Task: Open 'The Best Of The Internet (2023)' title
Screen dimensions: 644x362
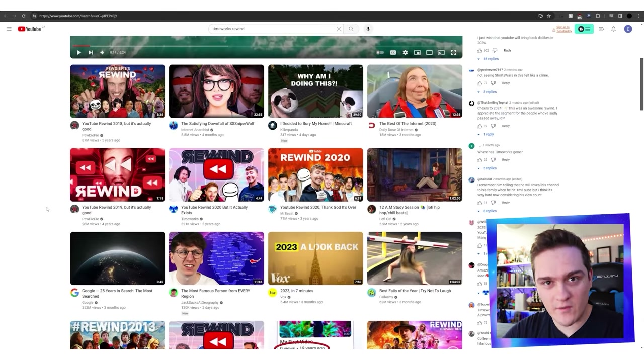Action: pos(408,124)
